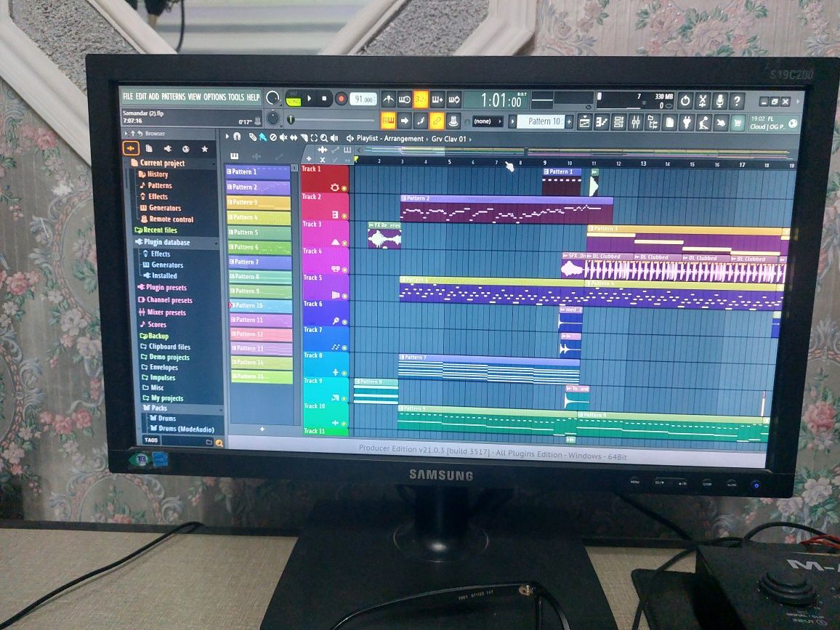This screenshot has width=840, height=630.
Task: Open the OPTIONS menu
Action: coord(215,97)
